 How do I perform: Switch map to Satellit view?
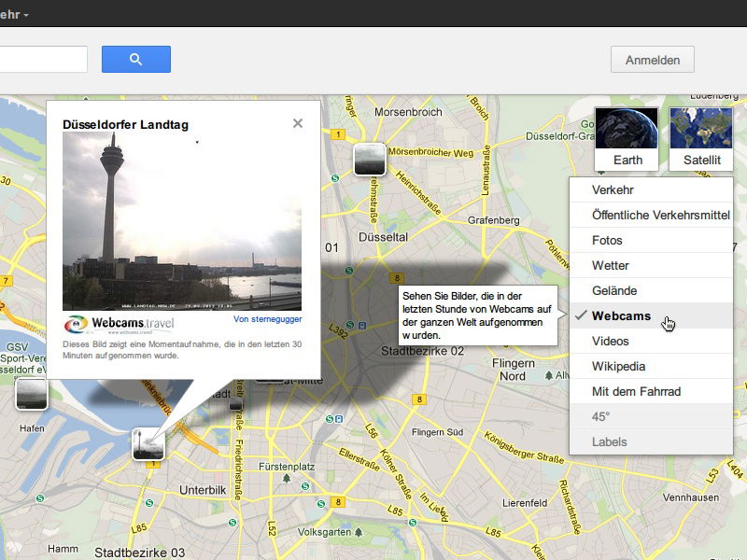[701, 138]
